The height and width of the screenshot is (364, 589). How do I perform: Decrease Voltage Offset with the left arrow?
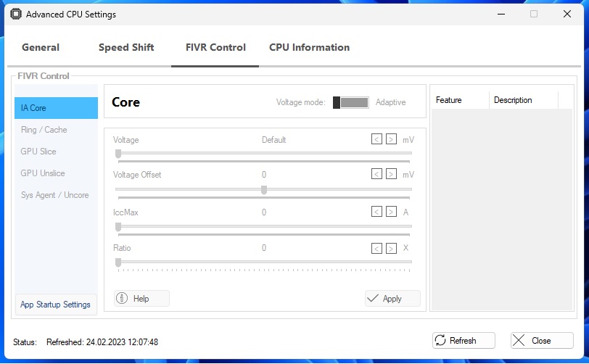376,174
